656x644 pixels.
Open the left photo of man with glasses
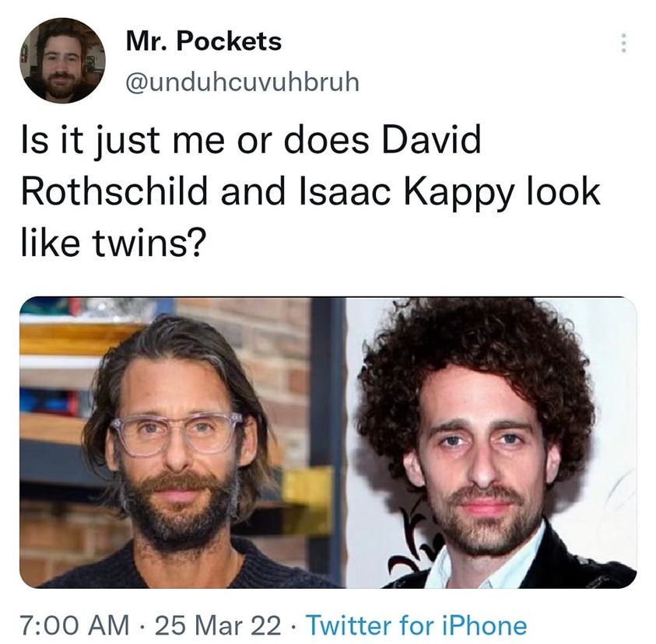coord(182,443)
